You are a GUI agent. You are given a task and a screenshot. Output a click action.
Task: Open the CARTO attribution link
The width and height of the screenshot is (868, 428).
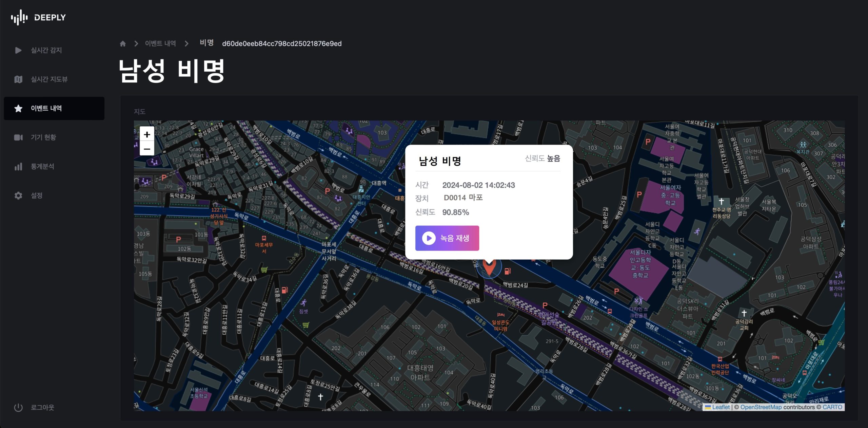(x=832, y=407)
